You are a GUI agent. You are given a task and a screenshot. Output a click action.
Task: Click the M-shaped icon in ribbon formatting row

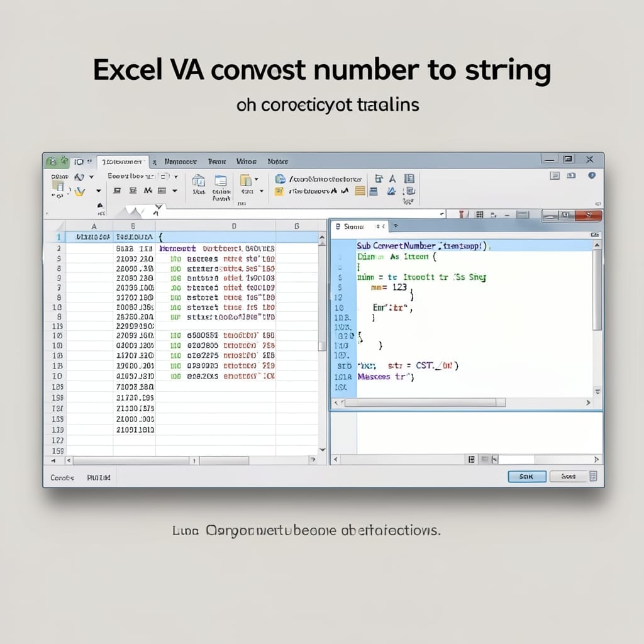pyautogui.click(x=148, y=191)
